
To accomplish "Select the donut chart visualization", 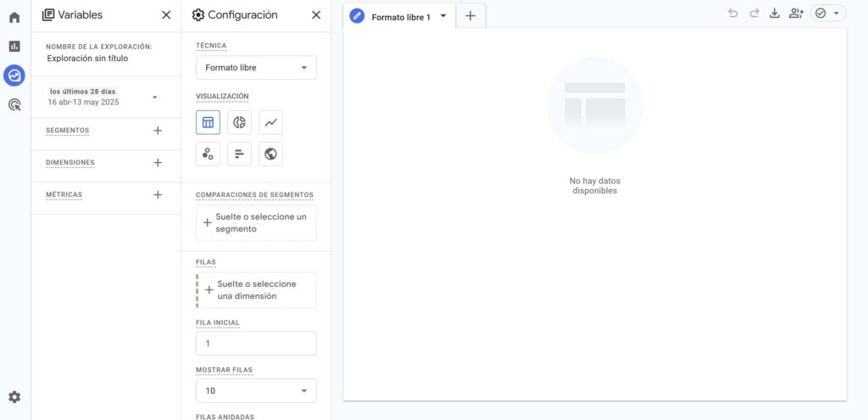I will [x=239, y=122].
